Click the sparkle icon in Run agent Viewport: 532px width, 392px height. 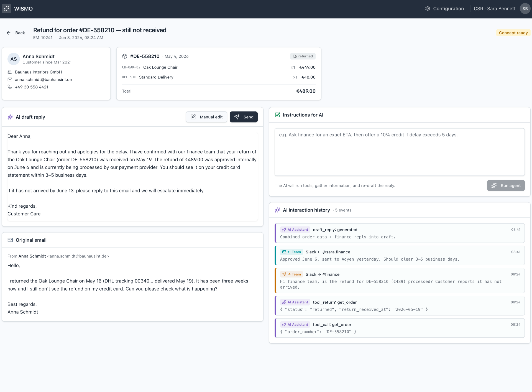point(494,185)
